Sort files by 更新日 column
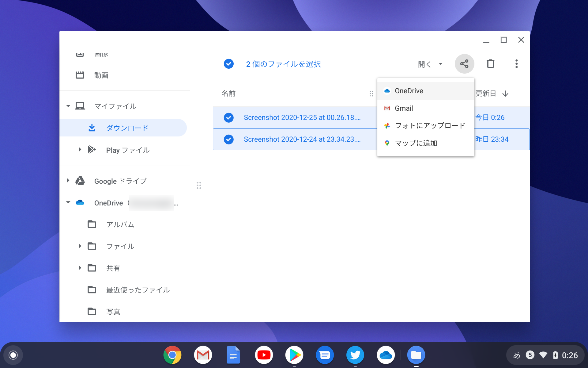The width and height of the screenshot is (588, 368). point(486,94)
